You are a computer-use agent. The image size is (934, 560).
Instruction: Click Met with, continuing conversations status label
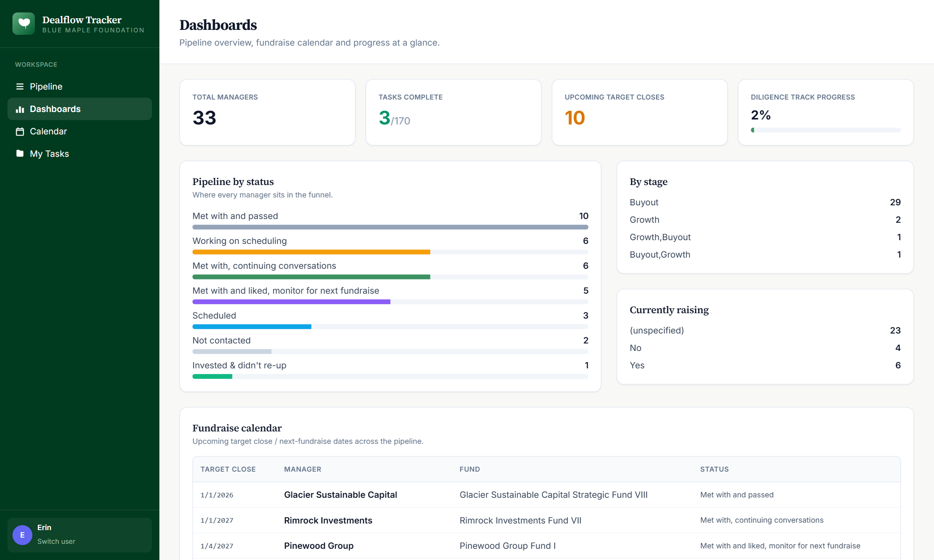[x=264, y=266]
